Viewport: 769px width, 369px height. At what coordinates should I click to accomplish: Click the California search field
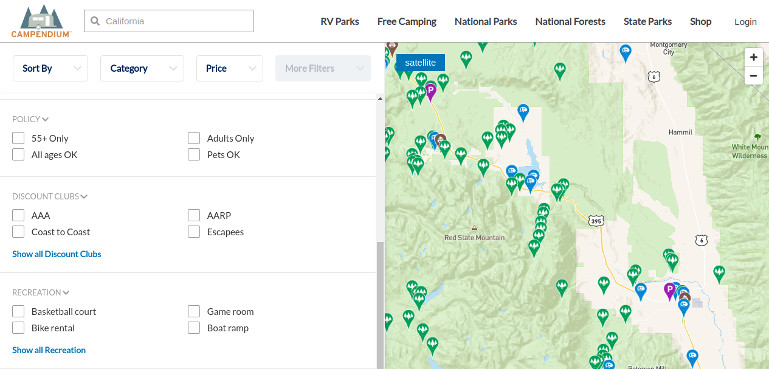169,21
